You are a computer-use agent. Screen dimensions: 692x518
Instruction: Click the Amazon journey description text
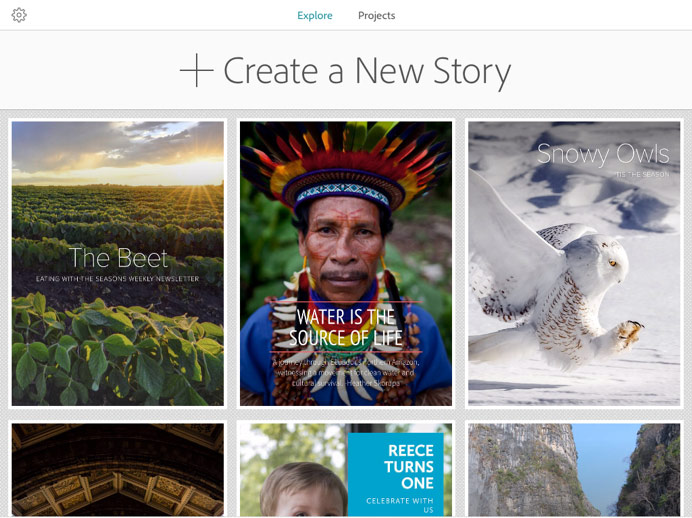tap(345, 373)
